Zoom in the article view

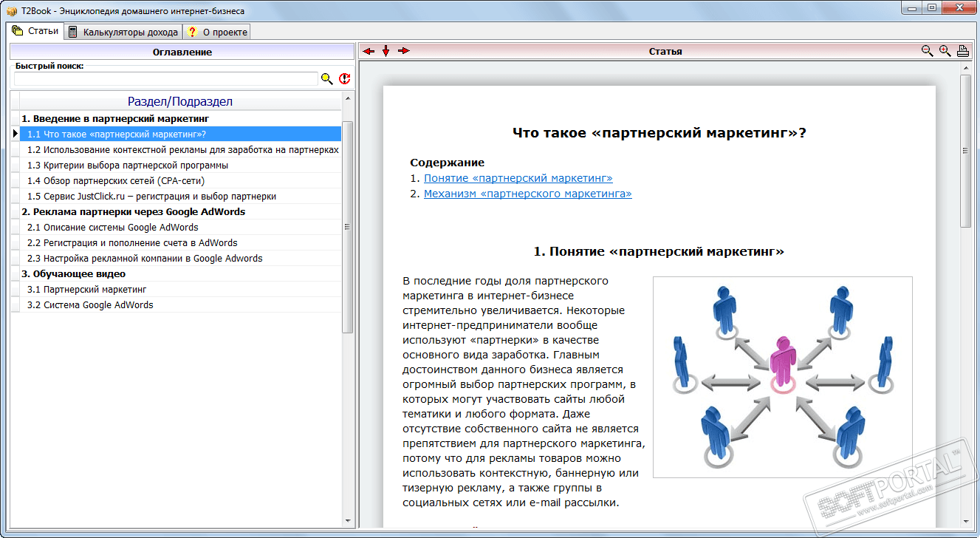(945, 51)
